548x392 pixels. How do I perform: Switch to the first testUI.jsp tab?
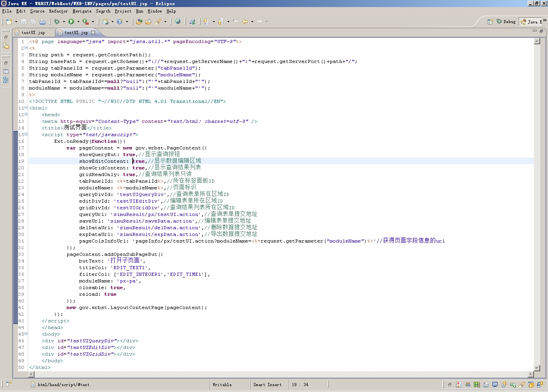[x=33, y=32]
